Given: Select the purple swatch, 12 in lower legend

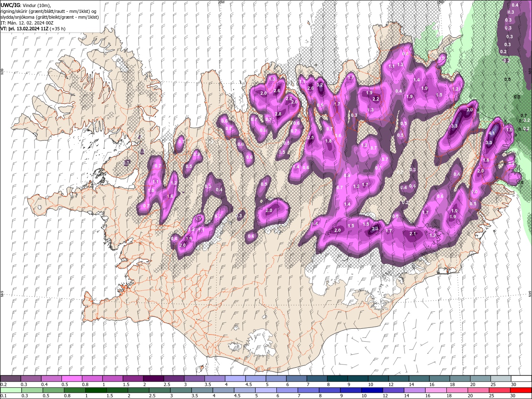Looking at the screenshot, I should click(x=394, y=390).
